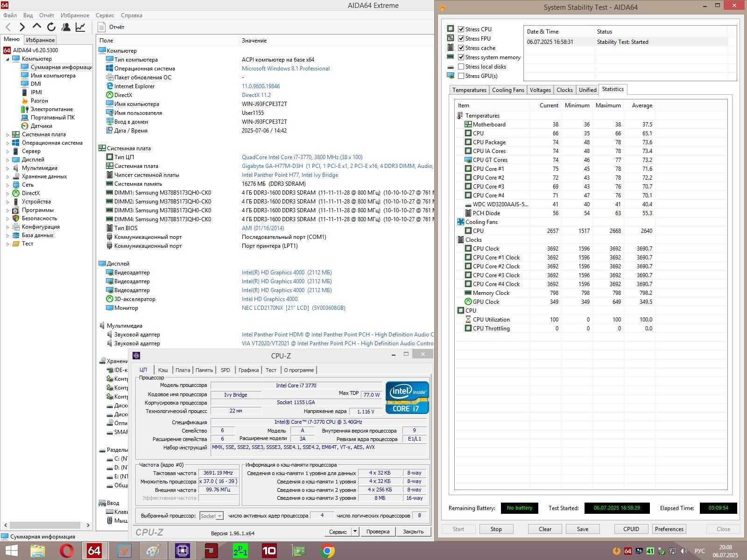Viewport: 747px width, 560px height.
Task: Open Opera browser from the taskbar
Action: (x=67, y=551)
